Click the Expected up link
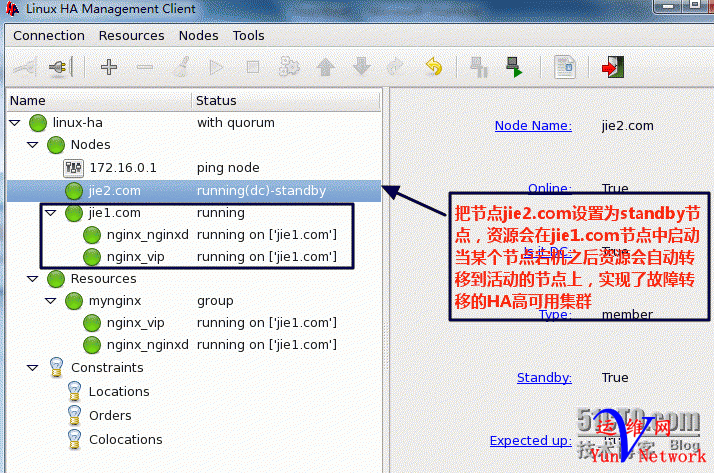Screen dimensions: 714x473 point(530,441)
